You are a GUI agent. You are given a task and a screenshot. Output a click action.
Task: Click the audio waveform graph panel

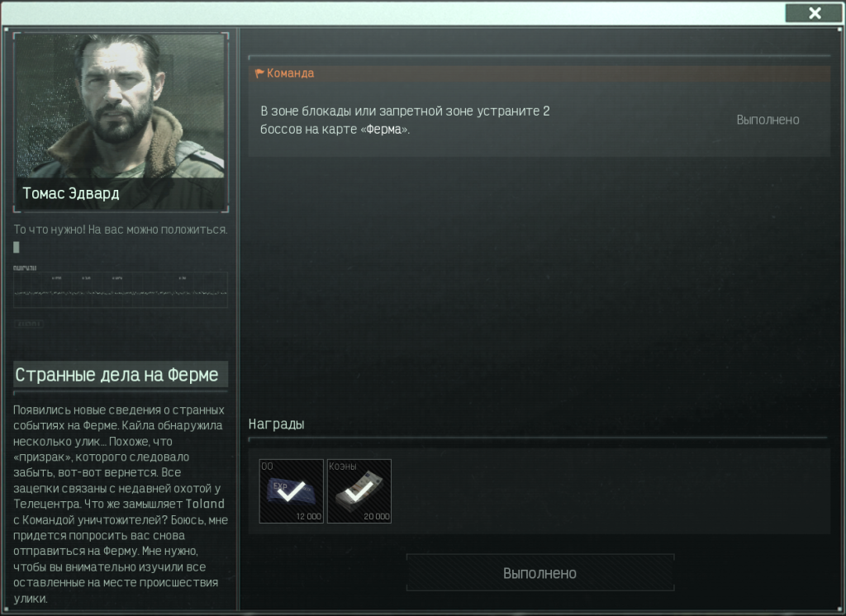(121, 290)
